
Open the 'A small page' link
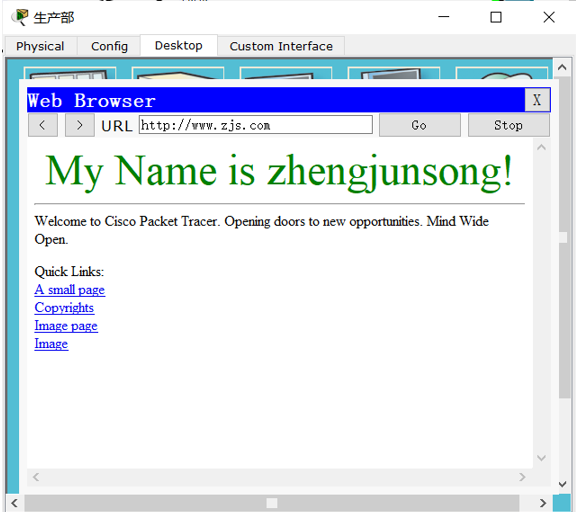click(70, 290)
